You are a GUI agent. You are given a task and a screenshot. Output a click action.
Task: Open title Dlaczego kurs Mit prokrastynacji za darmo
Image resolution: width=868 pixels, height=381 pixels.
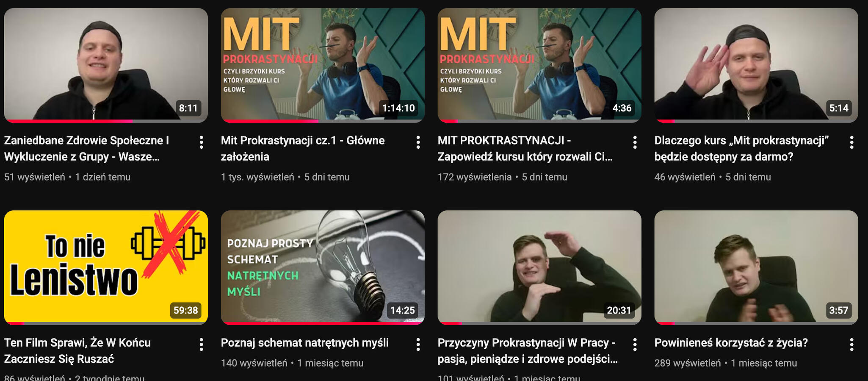741,148
